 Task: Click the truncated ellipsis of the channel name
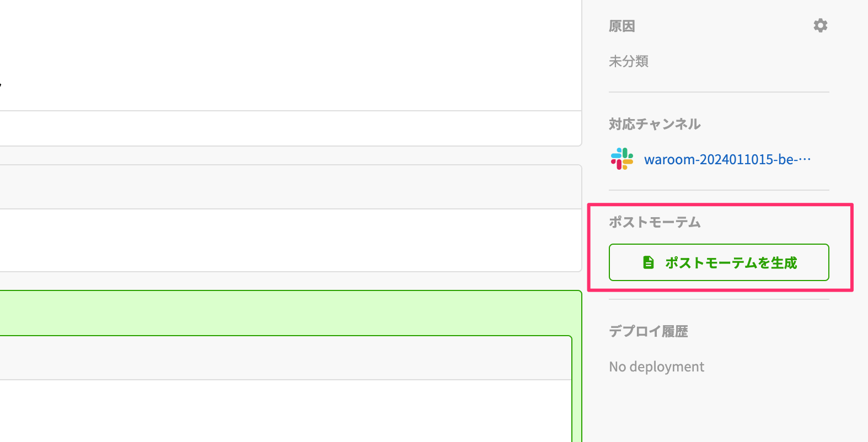805,160
